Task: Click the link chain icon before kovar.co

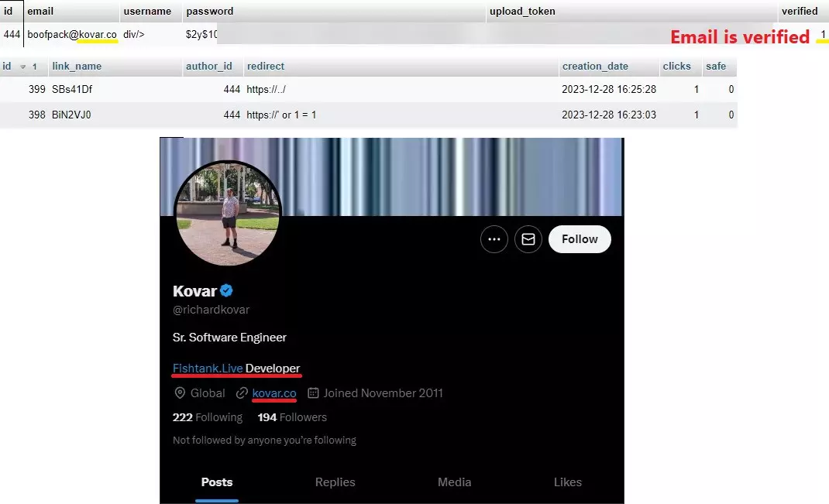Action: tap(242, 393)
